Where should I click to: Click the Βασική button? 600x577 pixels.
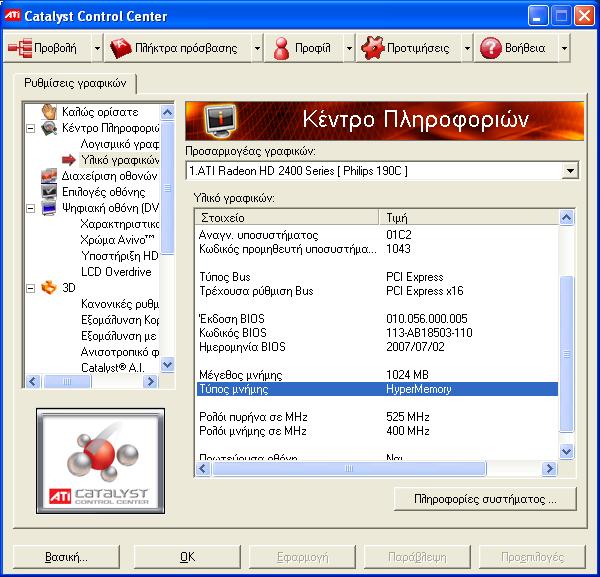(67, 557)
